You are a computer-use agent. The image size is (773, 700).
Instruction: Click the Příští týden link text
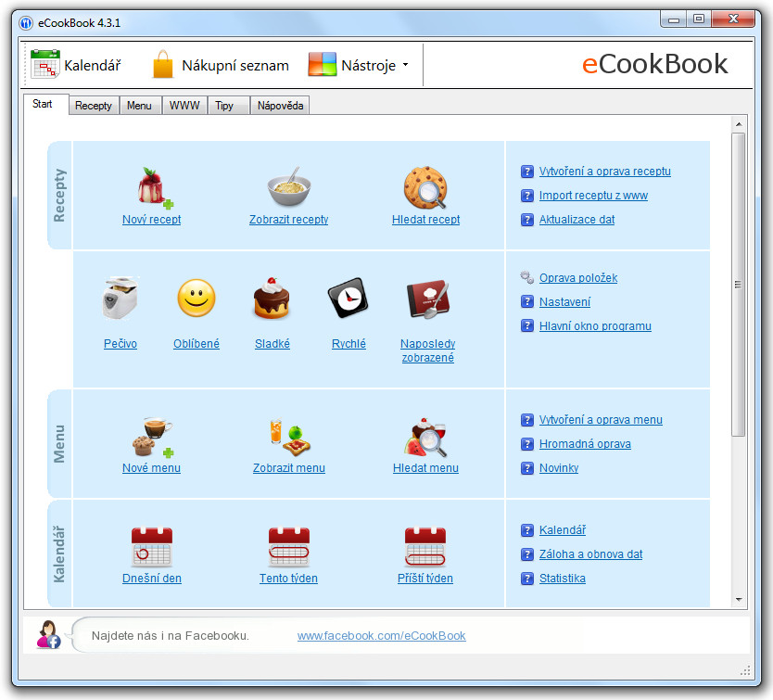(x=425, y=579)
